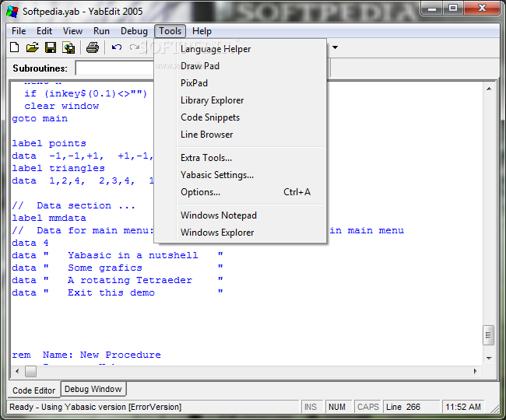Click the Redo arrow icon
Viewport: 506px width, 420px height.
coord(134,47)
